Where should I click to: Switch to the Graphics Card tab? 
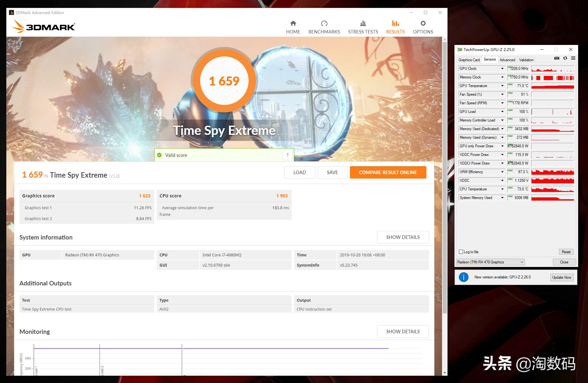pyautogui.click(x=468, y=60)
